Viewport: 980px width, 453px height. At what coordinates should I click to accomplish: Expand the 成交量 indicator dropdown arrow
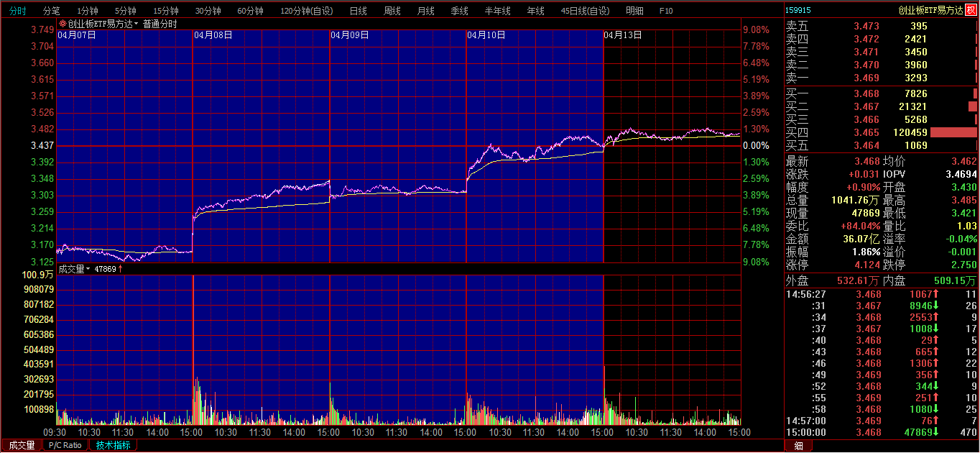88,269
